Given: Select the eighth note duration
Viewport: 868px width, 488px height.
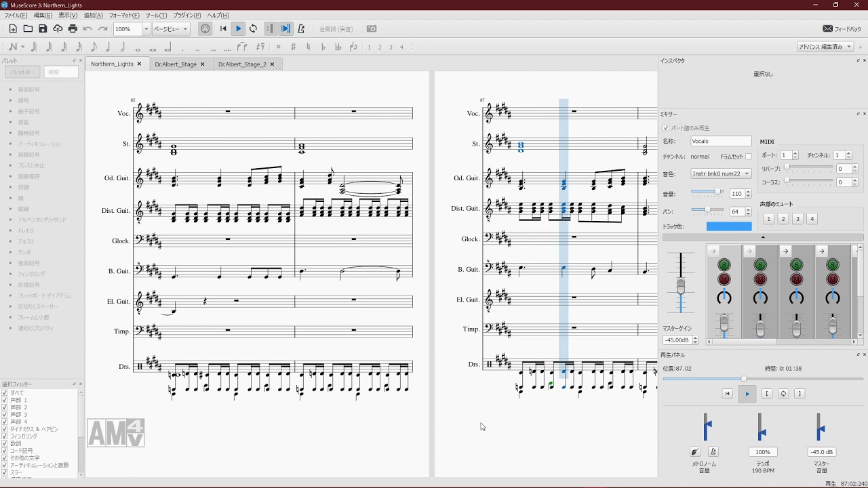Looking at the screenshot, I should (93, 47).
